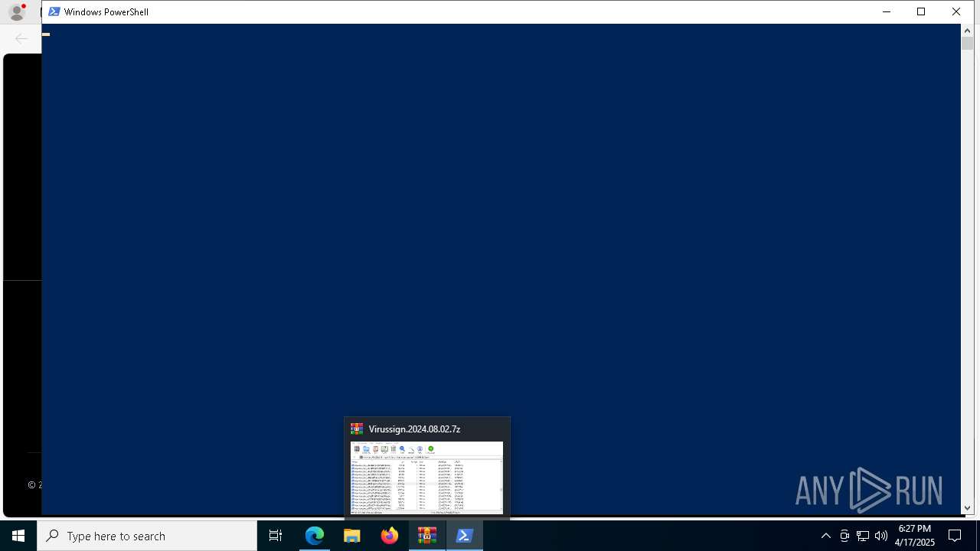Open the Action Center notifications icon
This screenshot has height=551, width=980.
(x=955, y=536)
